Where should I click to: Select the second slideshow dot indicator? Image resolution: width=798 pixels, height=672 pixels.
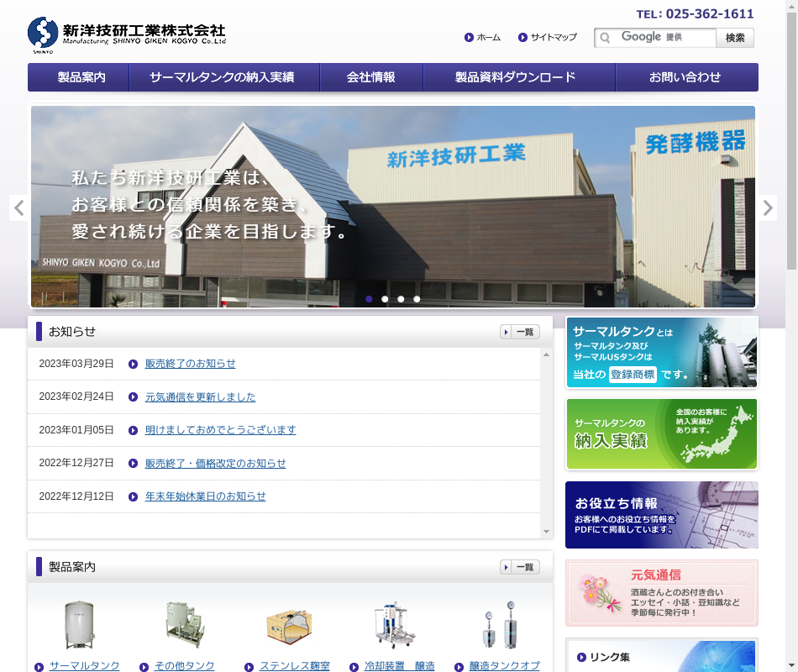coord(385,299)
